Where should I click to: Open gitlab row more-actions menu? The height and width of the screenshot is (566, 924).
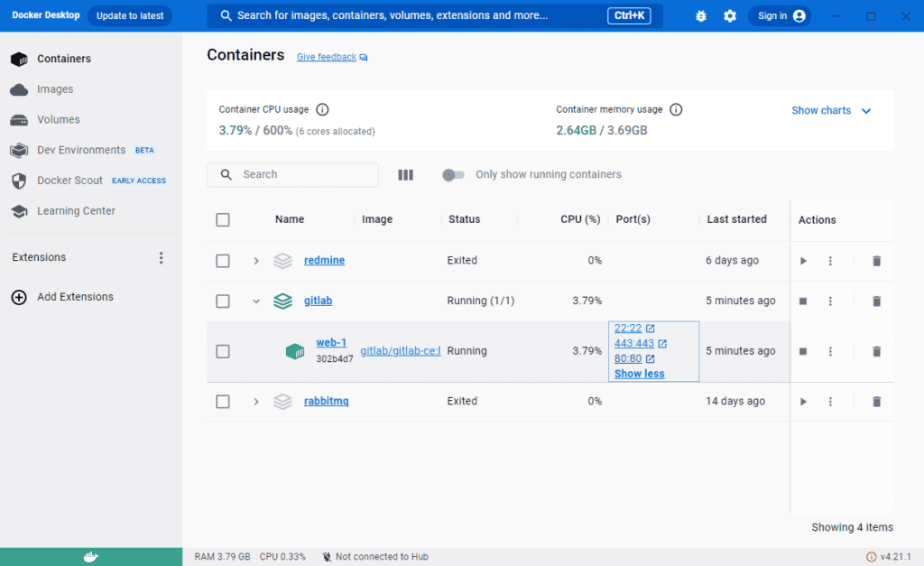coord(830,302)
